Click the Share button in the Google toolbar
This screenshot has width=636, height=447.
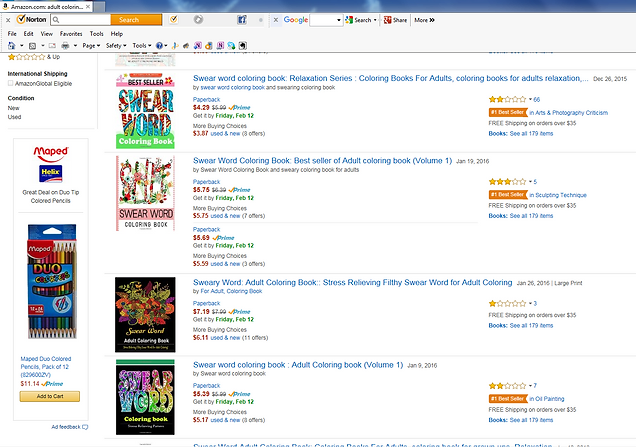[395, 20]
